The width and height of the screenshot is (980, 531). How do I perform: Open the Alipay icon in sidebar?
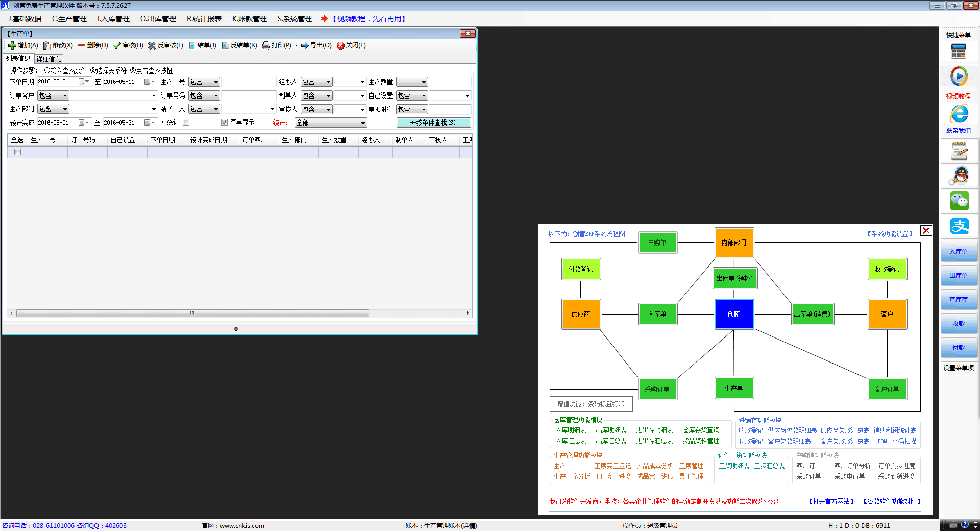click(959, 226)
